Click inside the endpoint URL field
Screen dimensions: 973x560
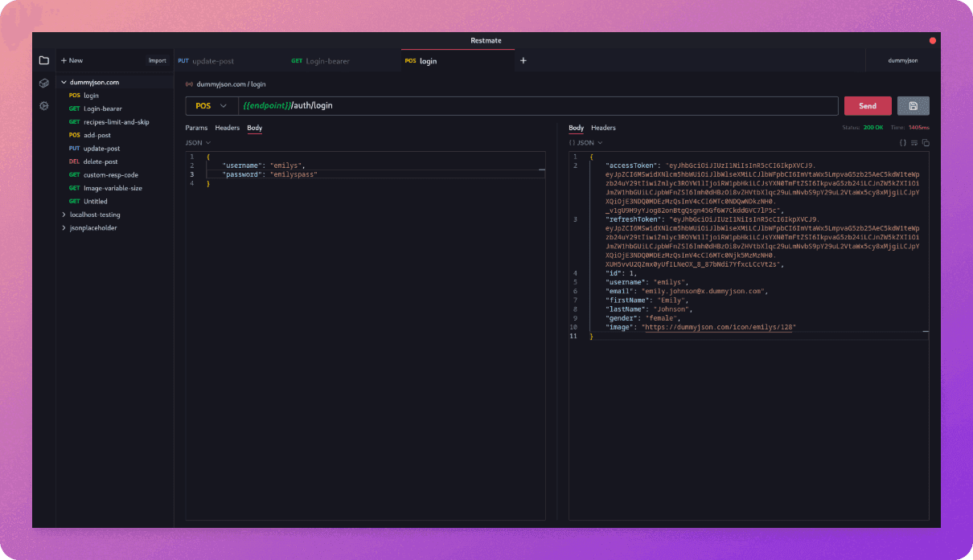[x=402, y=105]
